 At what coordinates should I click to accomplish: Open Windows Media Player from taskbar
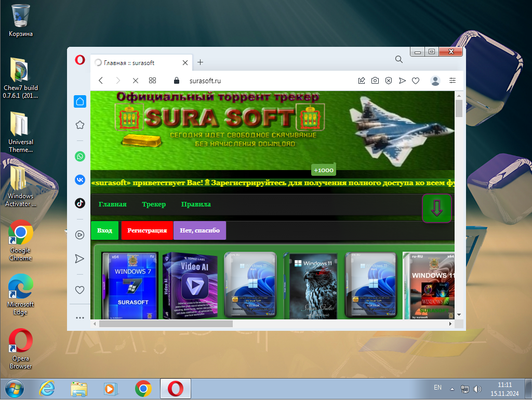[111, 389]
